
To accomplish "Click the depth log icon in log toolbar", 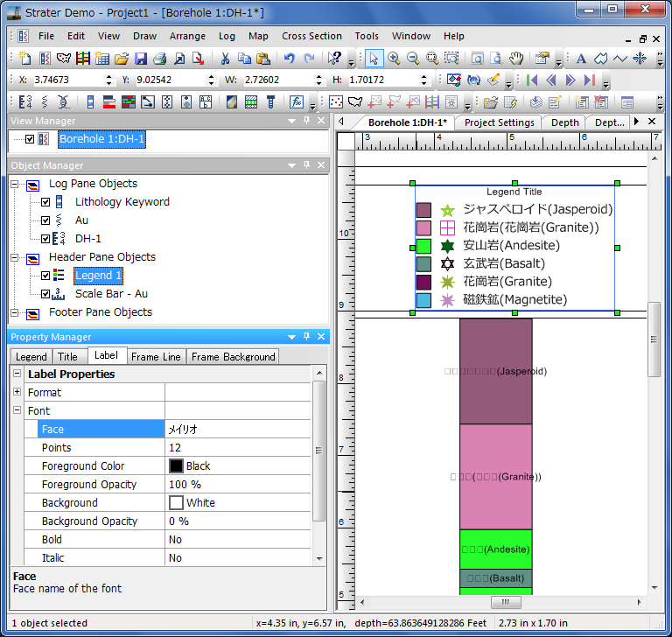I will click(24, 101).
